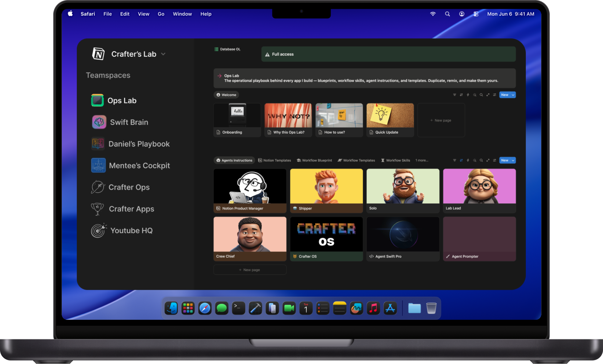Open the Crafter Ops teamspace icon
Screen dimensions: 603x364
[98, 187]
